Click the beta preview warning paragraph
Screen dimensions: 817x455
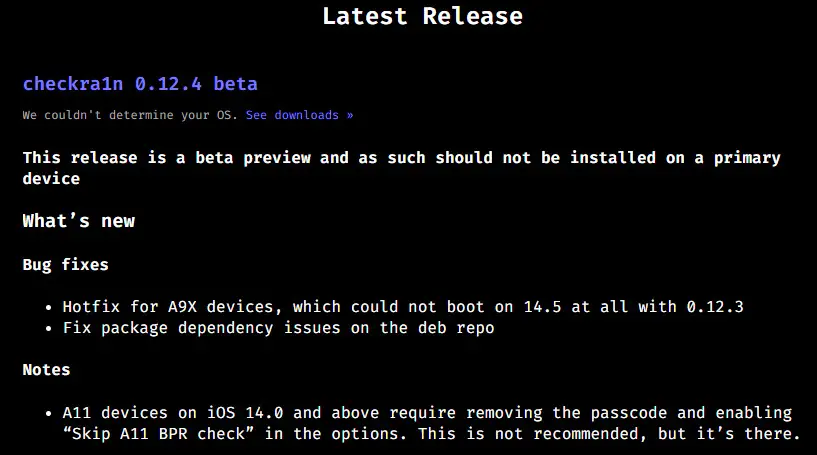coord(402,168)
